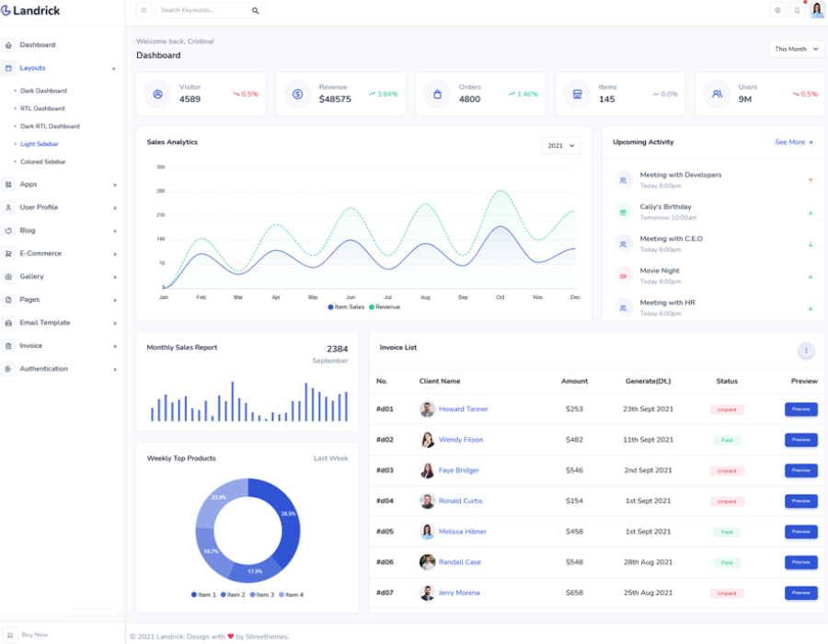The image size is (828, 644).
Task: Open the notifications bell icon
Action: click(797, 10)
